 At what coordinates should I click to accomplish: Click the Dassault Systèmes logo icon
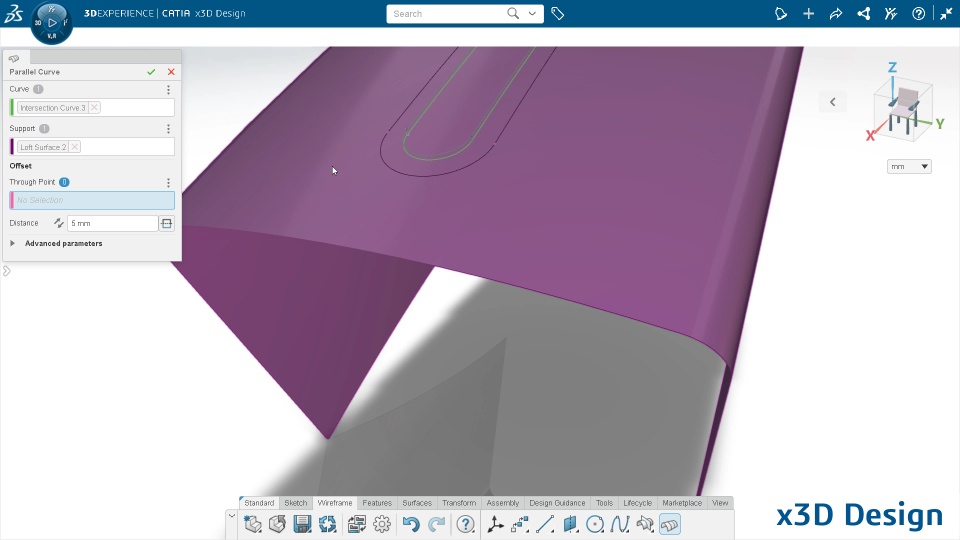(x=13, y=13)
